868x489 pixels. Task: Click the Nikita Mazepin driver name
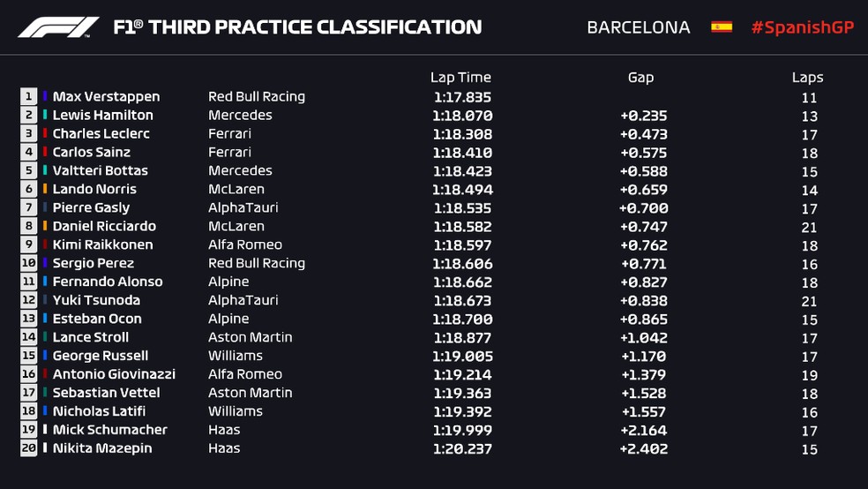pyautogui.click(x=101, y=448)
